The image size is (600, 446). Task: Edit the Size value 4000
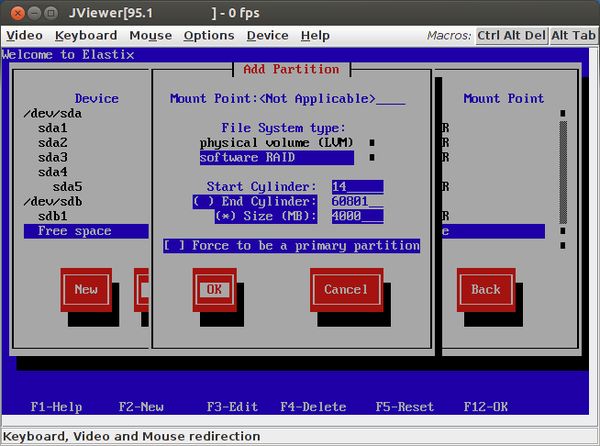click(357, 216)
